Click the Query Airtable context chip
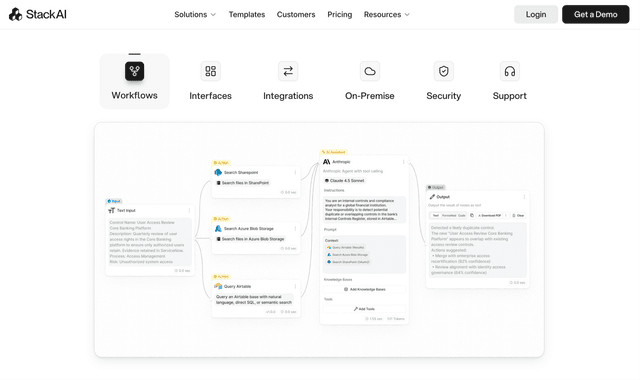Image resolution: width=640 pixels, height=380 pixels. coord(345,247)
